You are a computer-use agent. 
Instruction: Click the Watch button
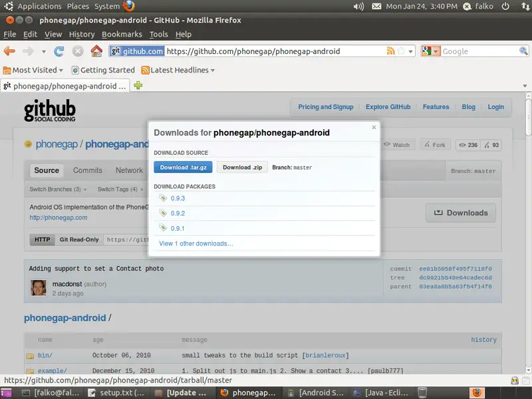(397, 145)
